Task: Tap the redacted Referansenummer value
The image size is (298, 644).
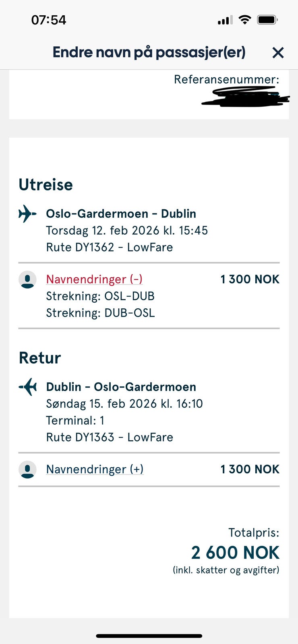Action: click(x=246, y=97)
